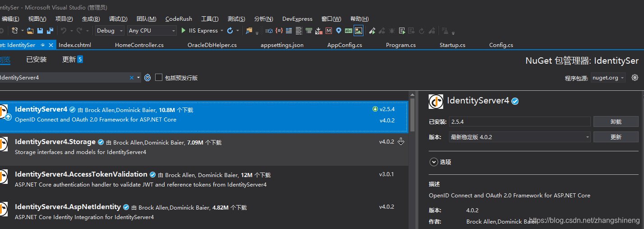
Task: Expand the Options section chevron
Action: pyautogui.click(x=434, y=162)
